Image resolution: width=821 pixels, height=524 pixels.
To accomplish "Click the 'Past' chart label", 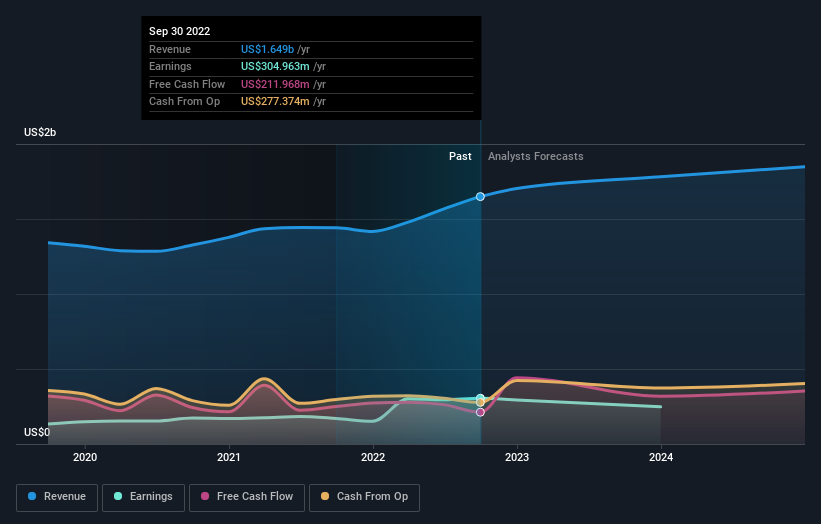I will 460,157.
